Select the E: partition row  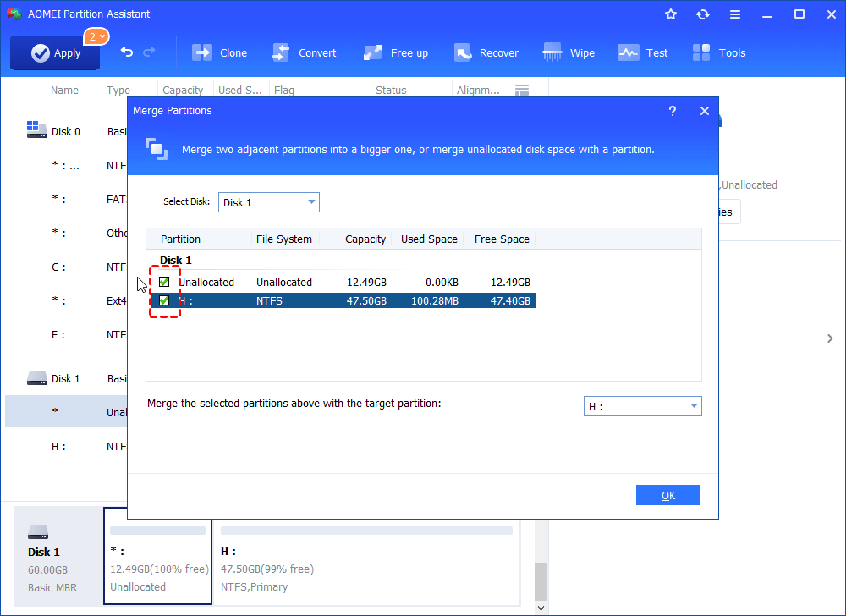[66, 334]
